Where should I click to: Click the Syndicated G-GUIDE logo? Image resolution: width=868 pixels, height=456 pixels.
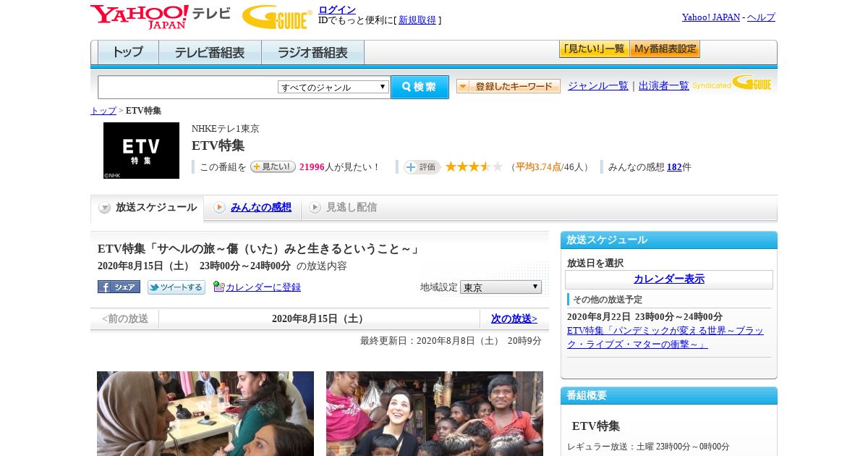[732, 83]
